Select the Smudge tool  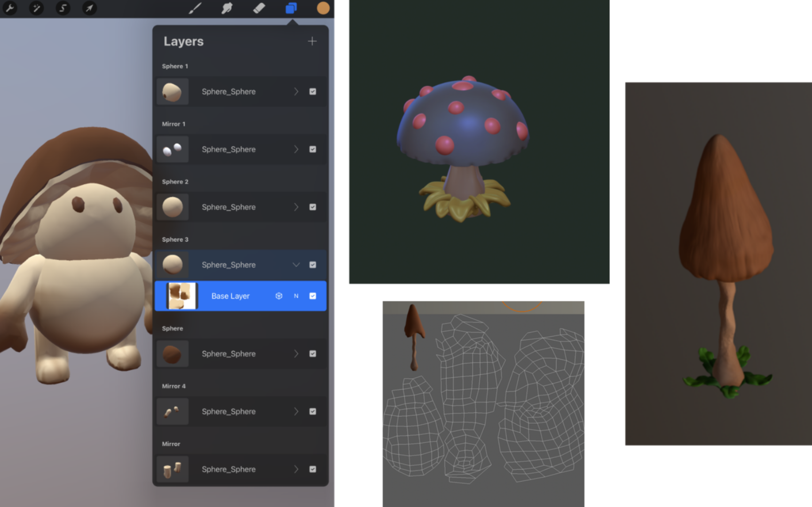[227, 8]
